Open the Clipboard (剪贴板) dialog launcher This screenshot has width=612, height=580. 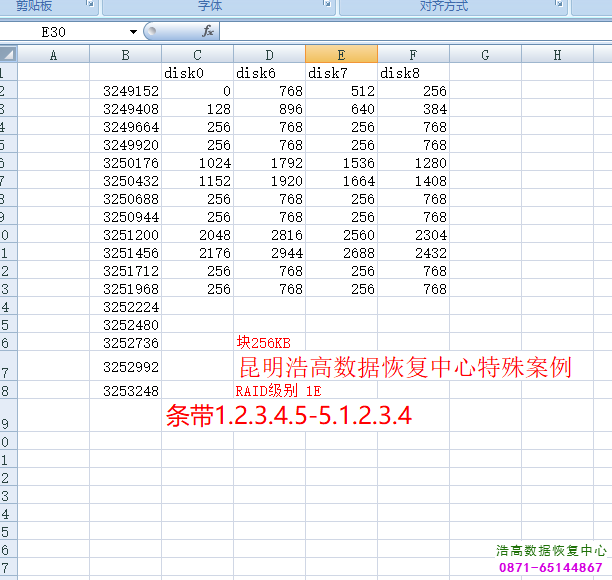click(90, 6)
